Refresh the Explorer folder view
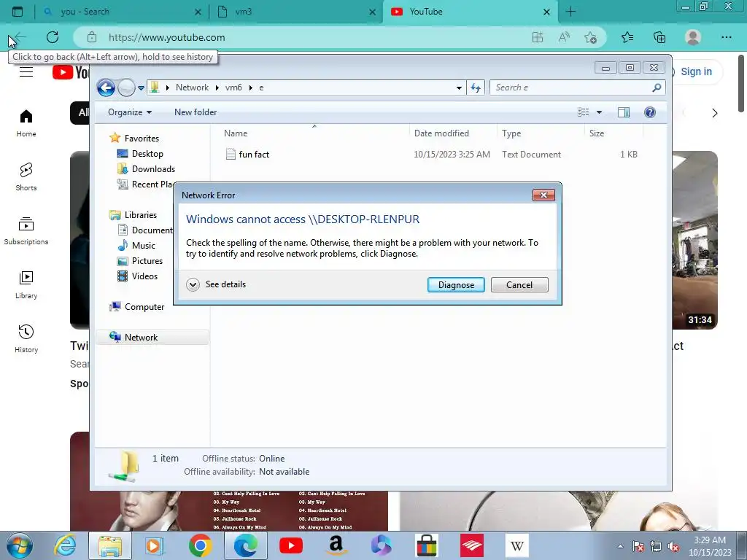Image resolution: width=747 pixels, height=560 pixels. [x=476, y=87]
